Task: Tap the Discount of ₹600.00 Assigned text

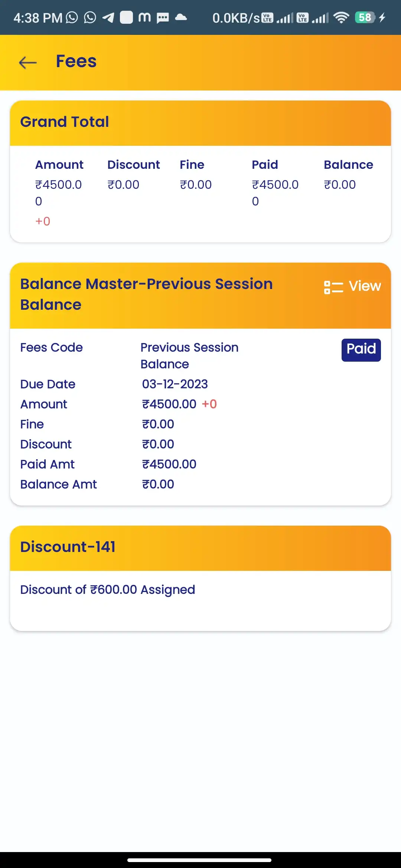Action: pyautogui.click(x=108, y=589)
